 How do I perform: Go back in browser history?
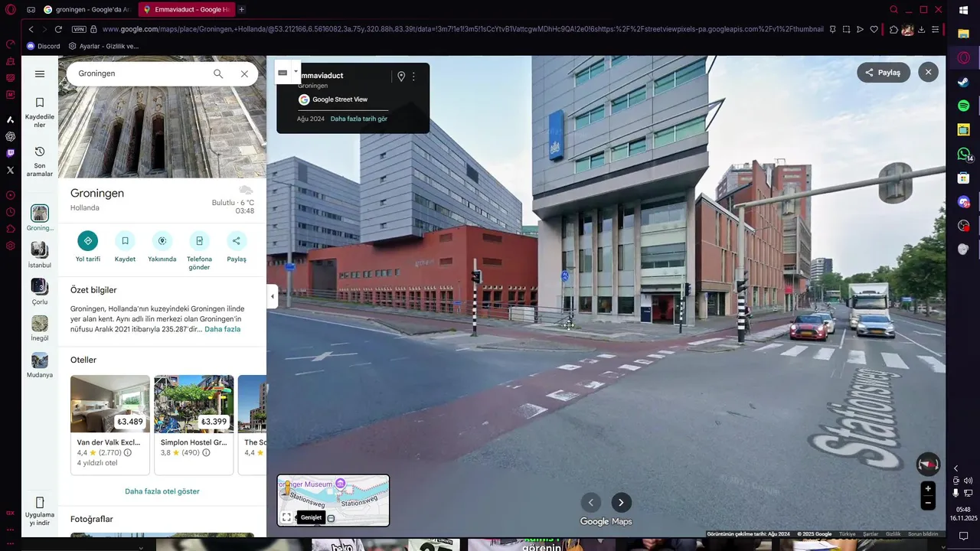(x=31, y=29)
